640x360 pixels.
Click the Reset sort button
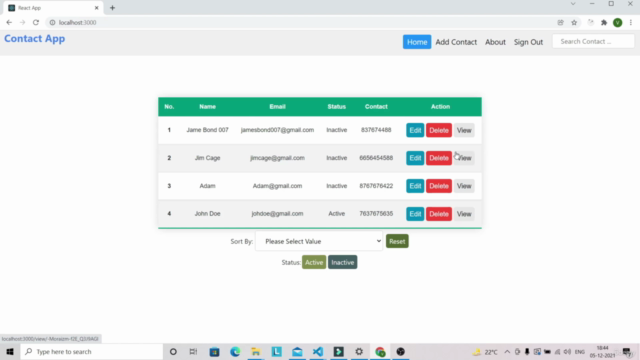click(x=397, y=241)
